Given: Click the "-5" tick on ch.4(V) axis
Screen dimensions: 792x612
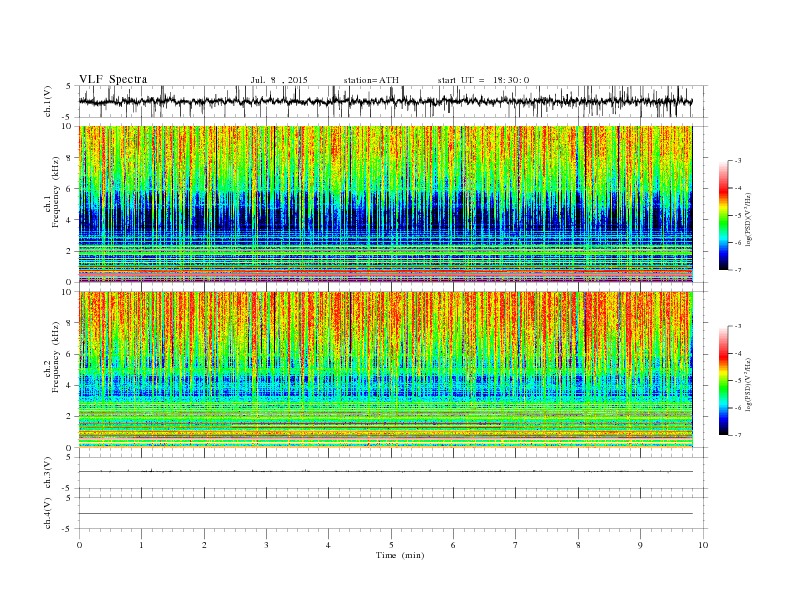Looking at the screenshot, I should point(68,529).
